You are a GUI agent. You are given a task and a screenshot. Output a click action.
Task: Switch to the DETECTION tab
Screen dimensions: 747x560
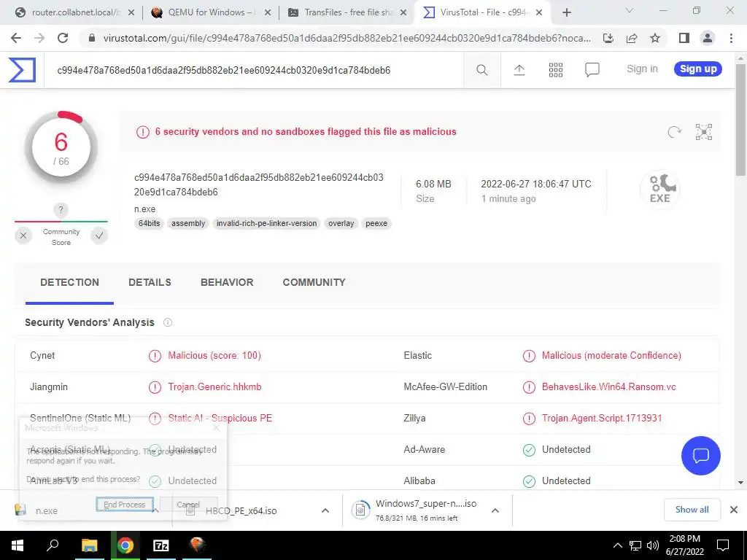[x=69, y=282]
